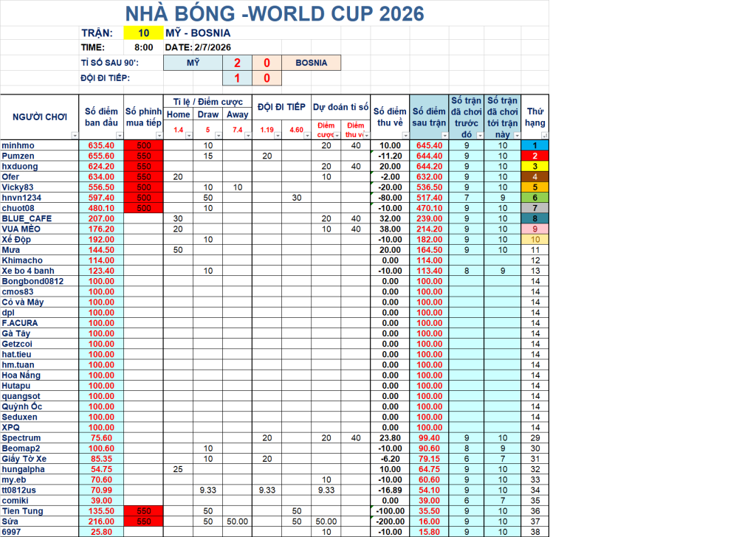Open the Số phỉnh mua tiếp filter dropdown

tap(159, 136)
